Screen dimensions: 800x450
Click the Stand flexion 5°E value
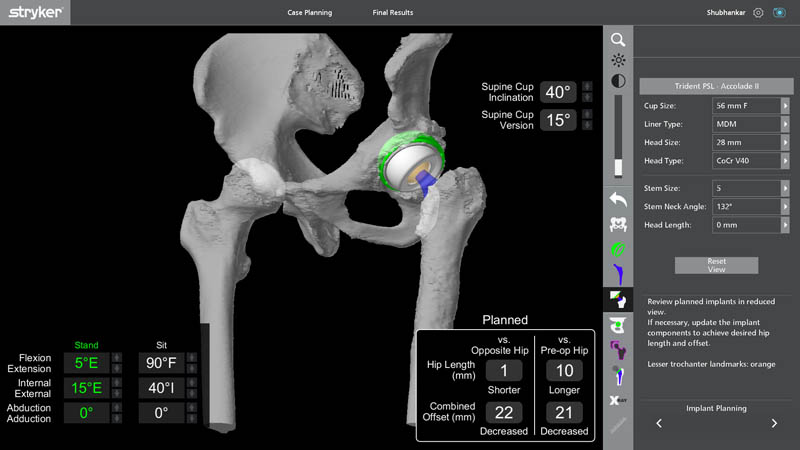pyautogui.click(x=86, y=363)
